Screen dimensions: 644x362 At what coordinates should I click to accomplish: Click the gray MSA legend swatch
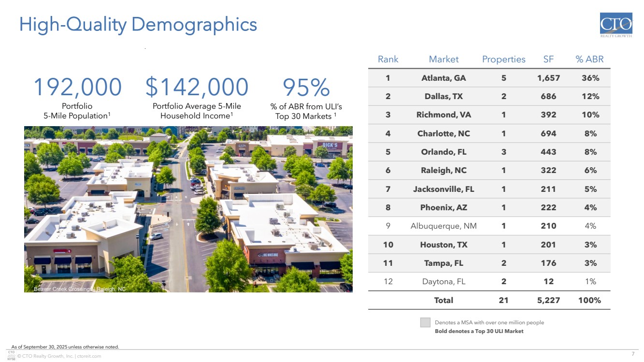[425, 322]
